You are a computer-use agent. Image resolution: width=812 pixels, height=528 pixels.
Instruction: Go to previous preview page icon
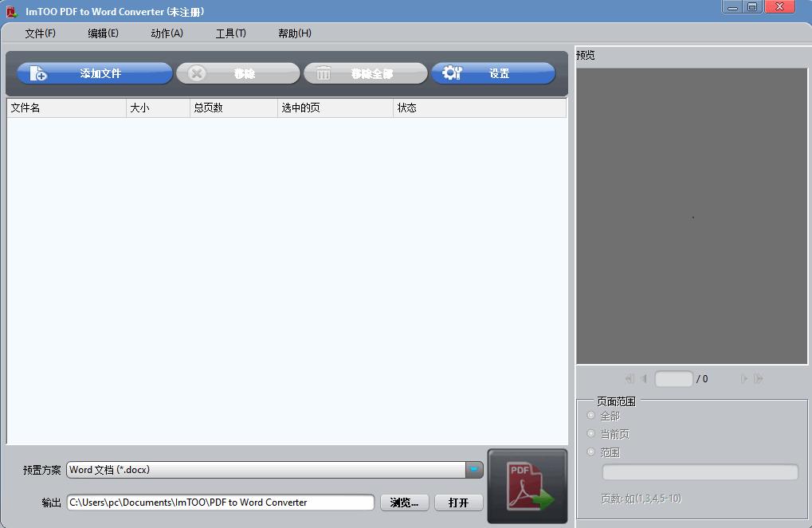tap(644, 379)
